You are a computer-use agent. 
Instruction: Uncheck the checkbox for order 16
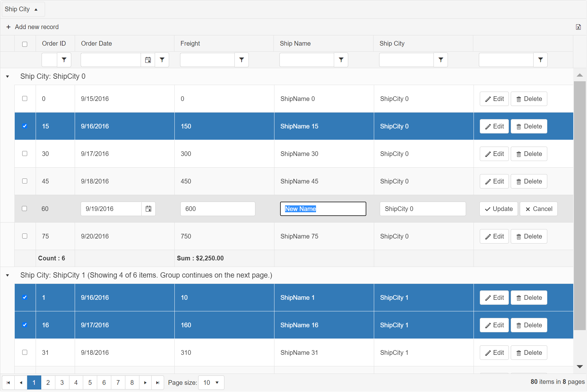[x=25, y=325]
